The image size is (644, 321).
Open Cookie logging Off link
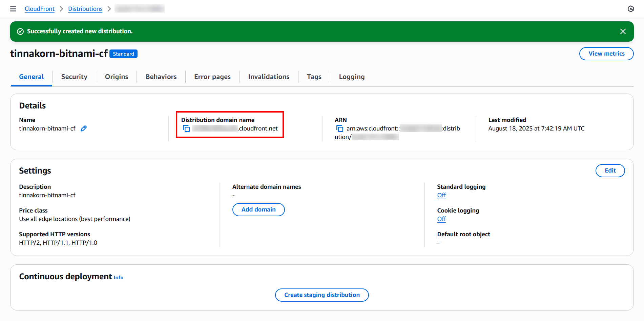click(x=441, y=219)
